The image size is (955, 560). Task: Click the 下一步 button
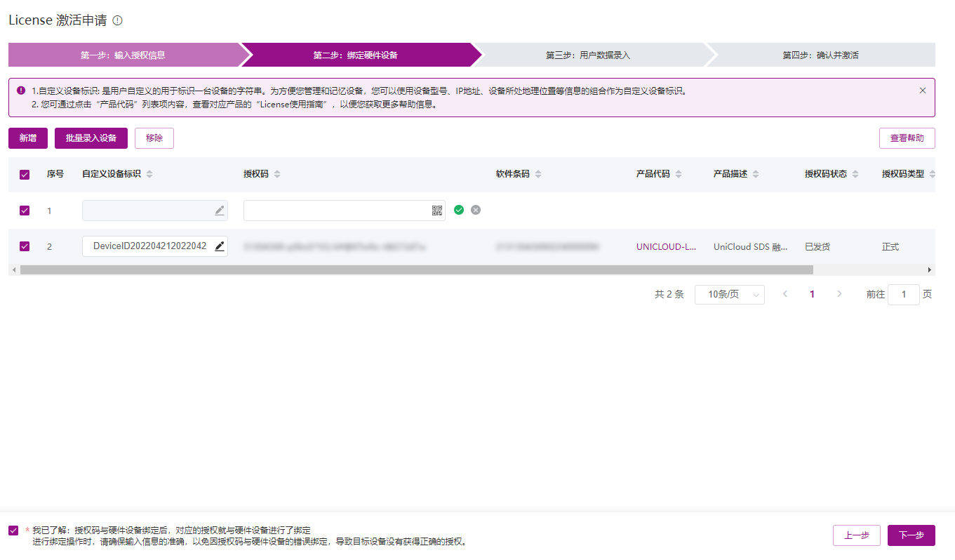tap(911, 535)
